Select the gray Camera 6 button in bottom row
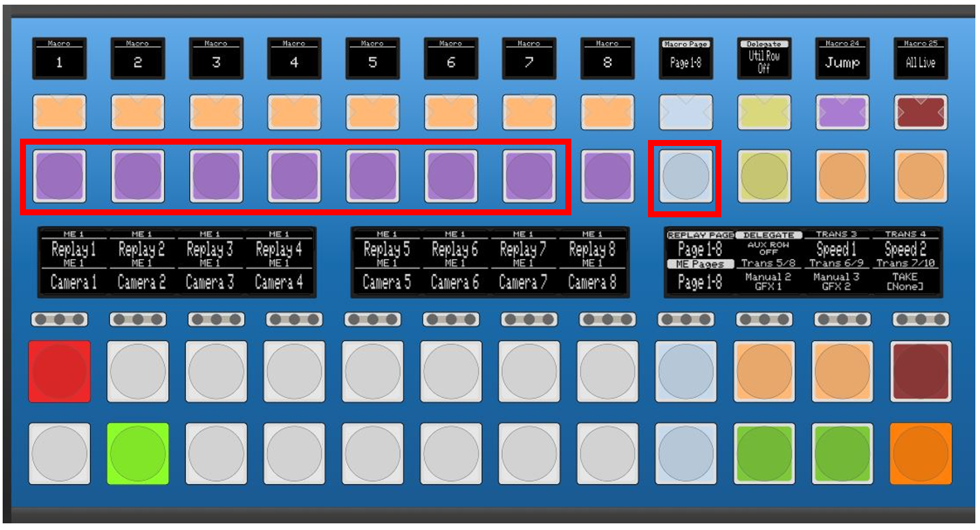 pos(451,453)
